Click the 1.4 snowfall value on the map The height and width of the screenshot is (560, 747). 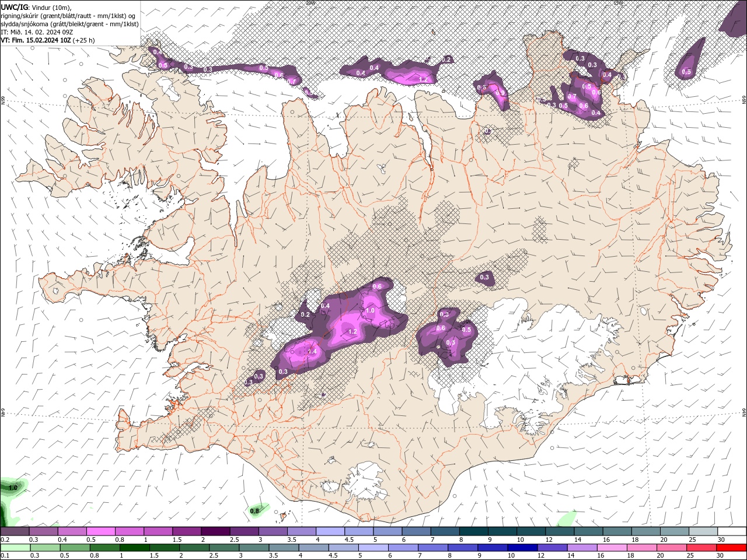click(312, 352)
